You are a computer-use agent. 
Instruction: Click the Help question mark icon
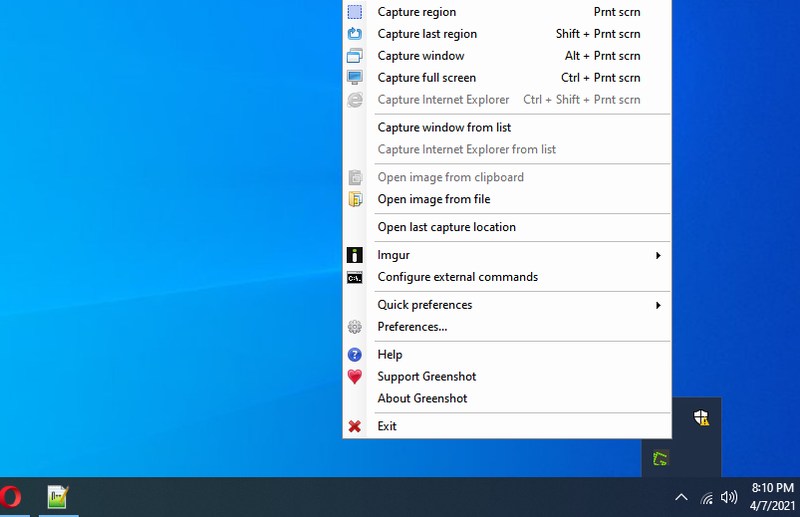click(x=355, y=355)
